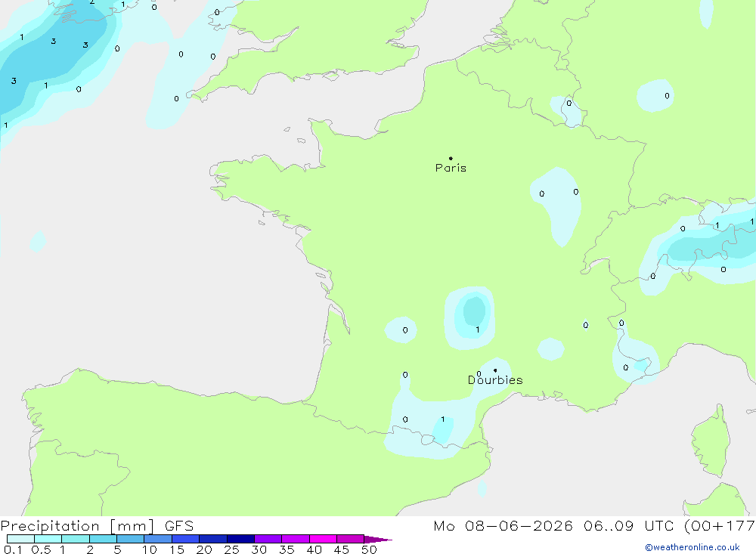This screenshot has height=554, width=756.
Task: Click the legend value '0.5'
Action: (x=41, y=549)
